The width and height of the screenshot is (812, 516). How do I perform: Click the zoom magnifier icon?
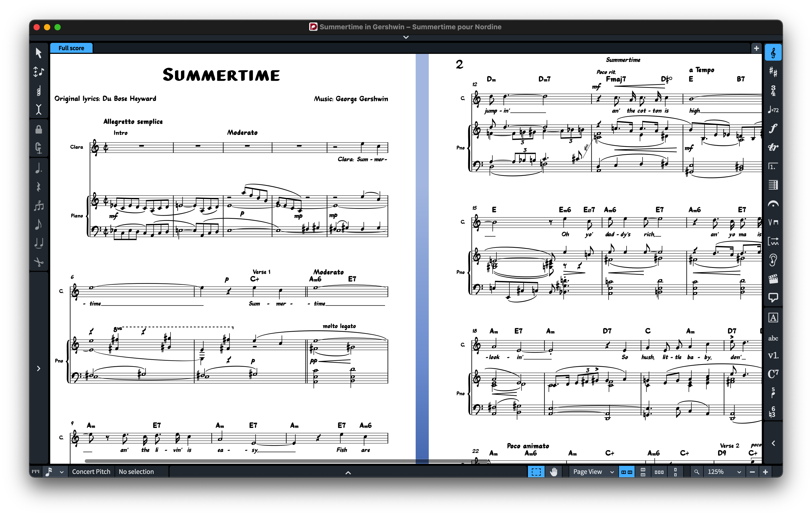pos(696,472)
